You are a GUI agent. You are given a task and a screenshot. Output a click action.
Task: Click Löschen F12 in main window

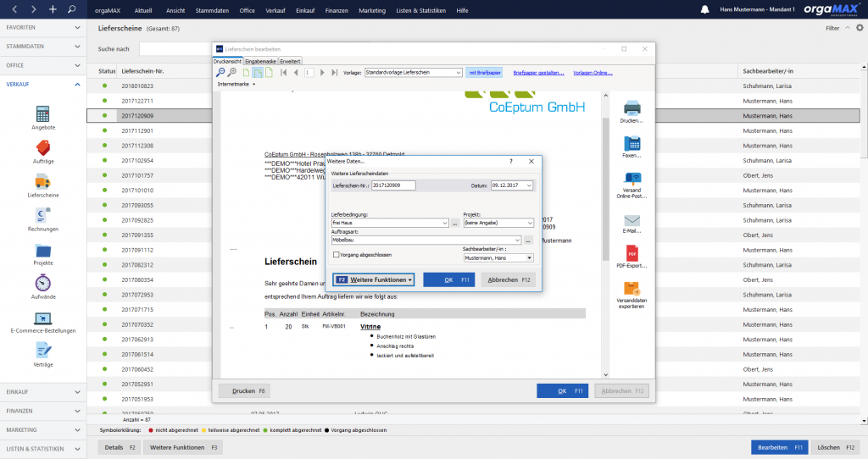coord(835,447)
